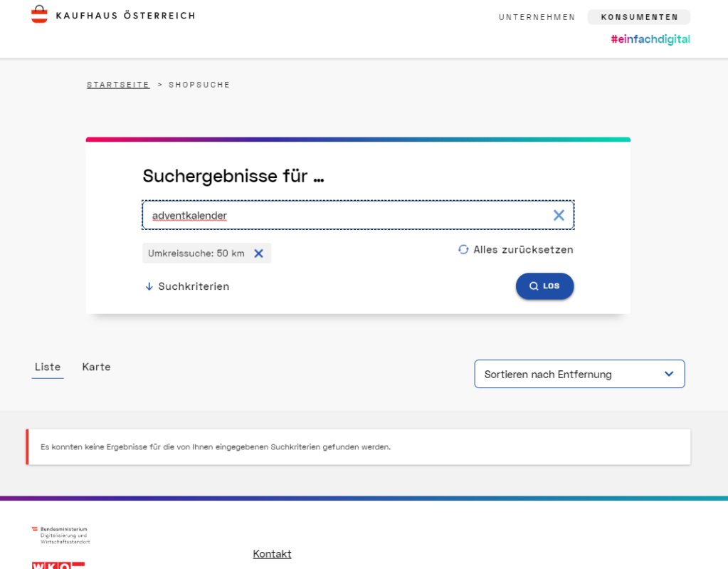The image size is (728, 569).
Task: Click the magnifier icon in the LOS button
Action: click(534, 286)
